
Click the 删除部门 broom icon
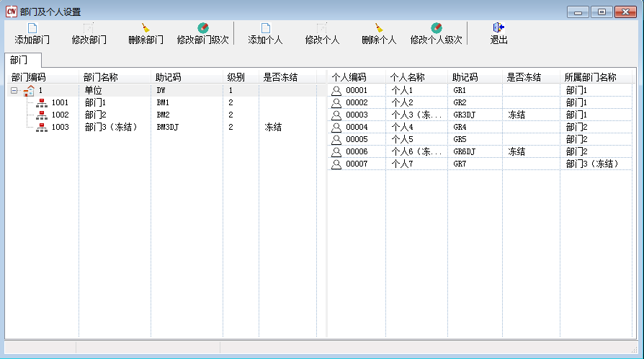coord(146,28)
